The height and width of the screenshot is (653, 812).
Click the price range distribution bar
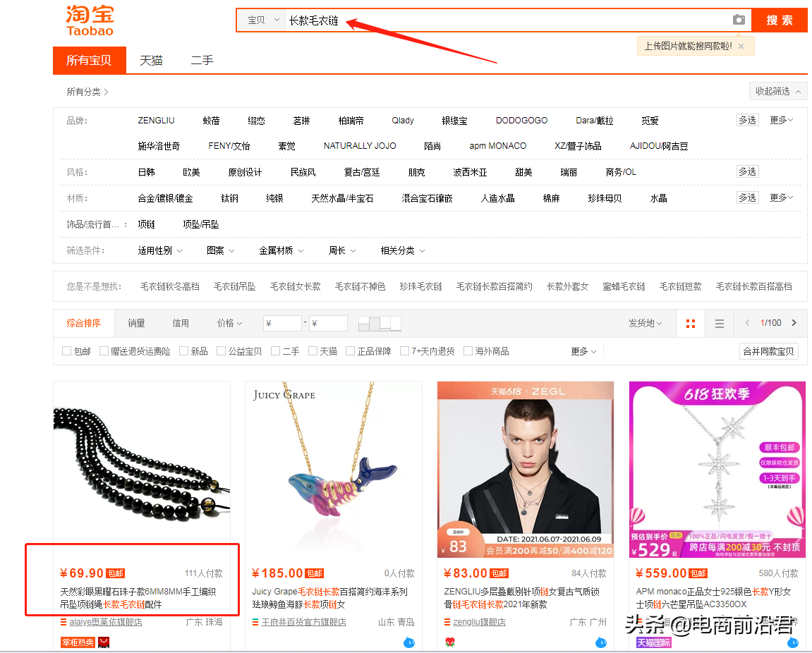380,324
